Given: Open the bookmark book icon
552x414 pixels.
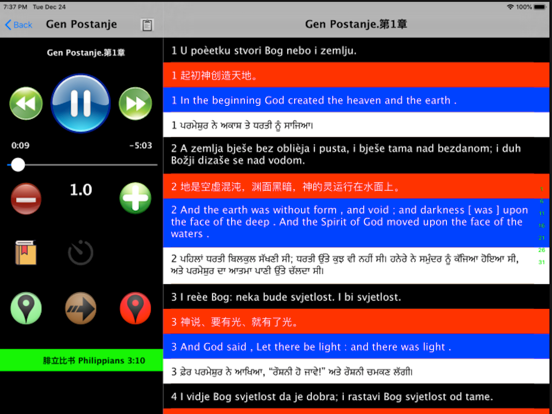Looking at the screenshot, I should point(26,252).
